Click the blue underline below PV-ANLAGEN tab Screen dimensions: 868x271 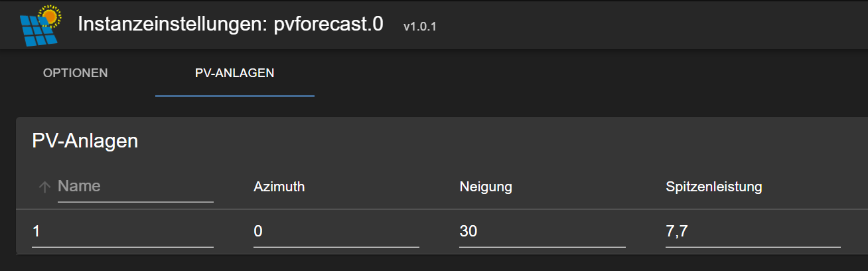[235, 96]
